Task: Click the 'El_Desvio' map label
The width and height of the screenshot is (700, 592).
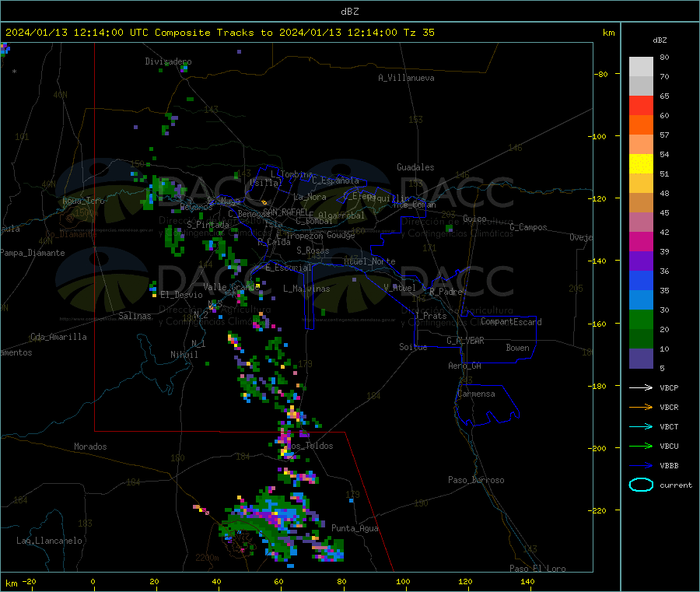Action: click(x=181, y=295)
